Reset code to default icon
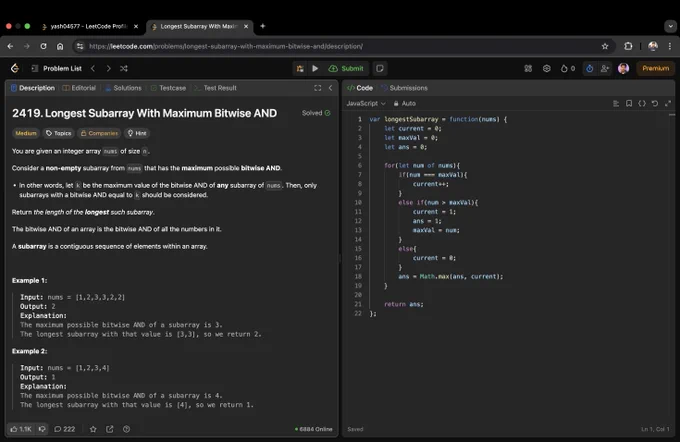Viewport: 680px width, 442px height. tap(655, 104)
